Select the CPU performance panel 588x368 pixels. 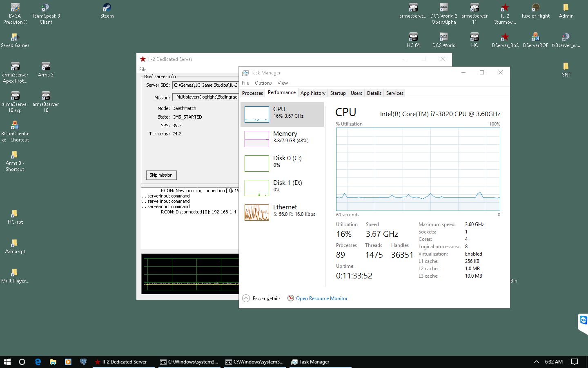(x=282, y=114)
